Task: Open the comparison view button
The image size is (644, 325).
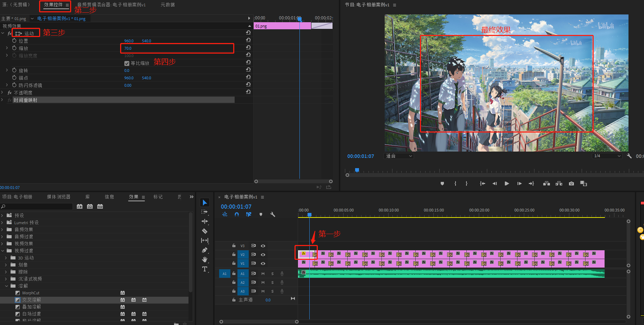Action: coord(583,184)
